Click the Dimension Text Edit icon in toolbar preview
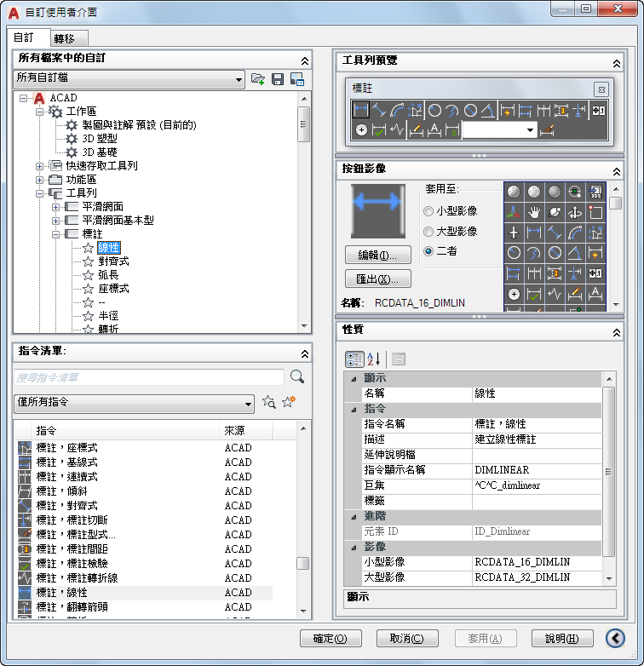The width and height of the screenshot is (644, 666). 434,129
